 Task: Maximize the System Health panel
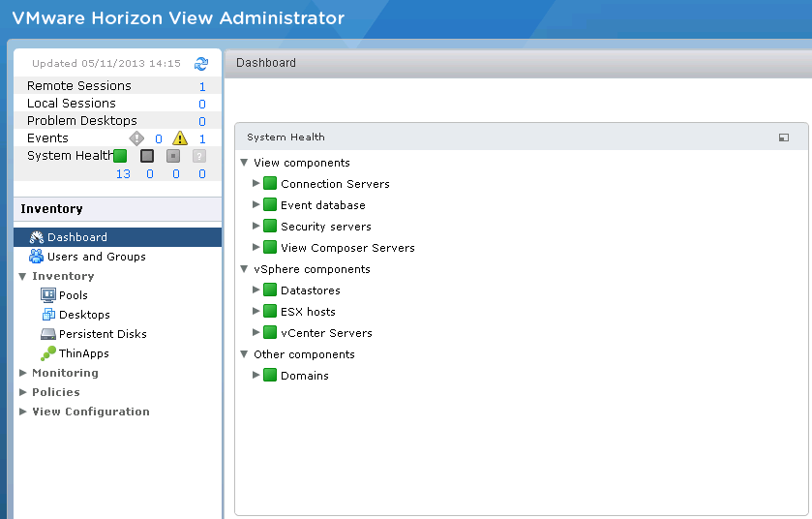point(784,137)
